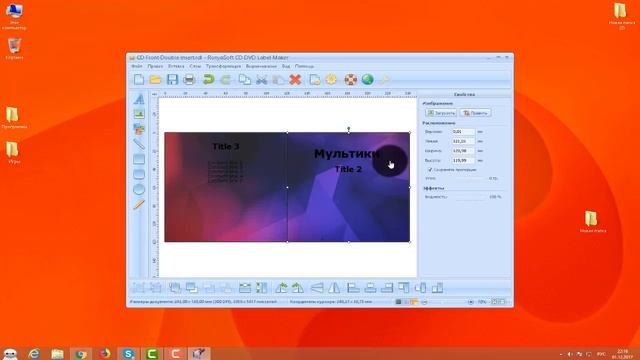This screenshot has width=640, height=360.
Task: Click the Загрузить image button
Action: 441,113
